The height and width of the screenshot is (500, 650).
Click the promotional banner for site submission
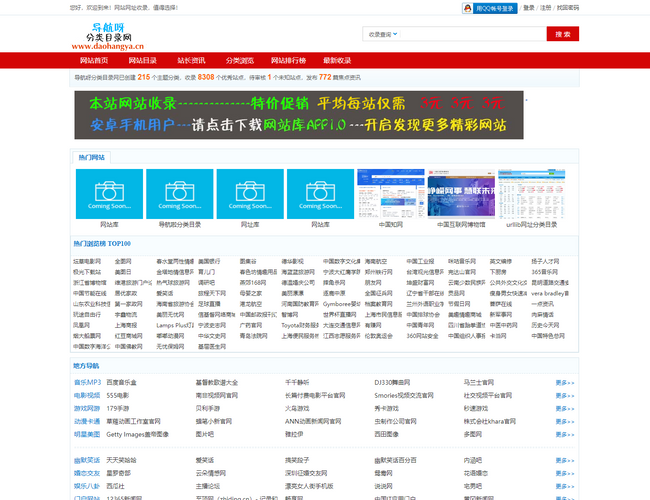(x=297, y=115)
